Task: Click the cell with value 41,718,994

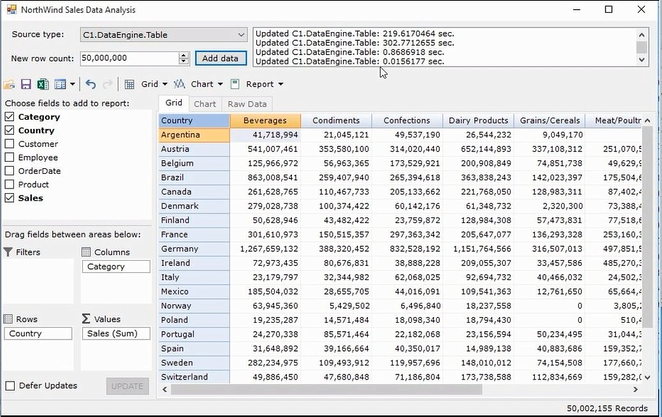Action: click(265, 135)
